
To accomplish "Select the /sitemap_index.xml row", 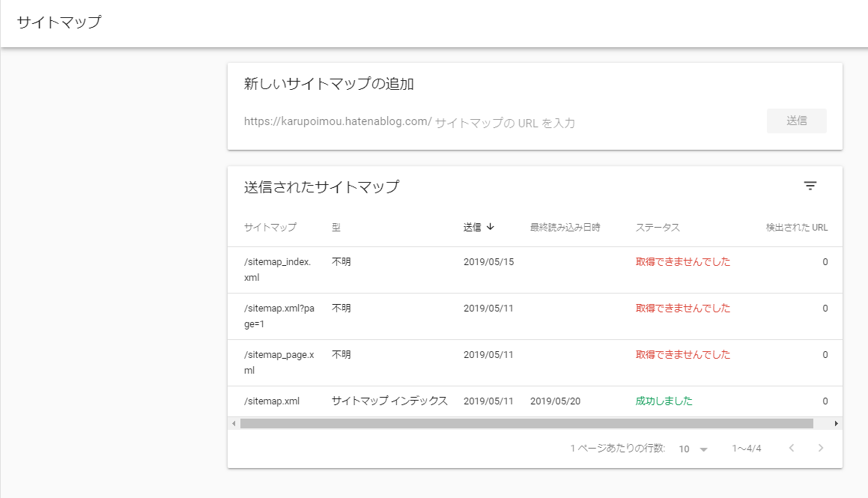I will pyautogui.click(x=535, y=270).
